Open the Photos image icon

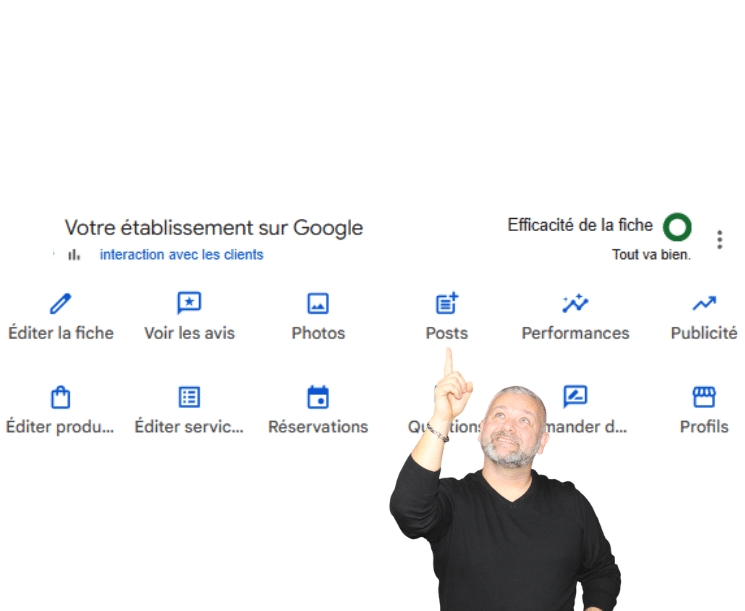[318, 304]
